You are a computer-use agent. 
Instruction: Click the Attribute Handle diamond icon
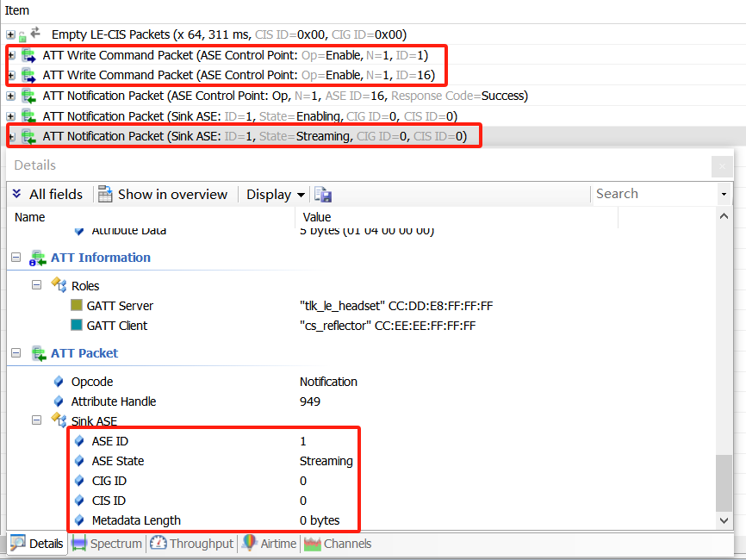pyautogui.click(x=59, y=401)
